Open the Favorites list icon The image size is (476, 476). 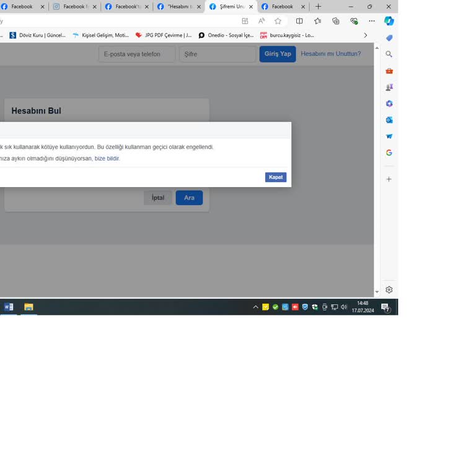[x=317, y=21]
